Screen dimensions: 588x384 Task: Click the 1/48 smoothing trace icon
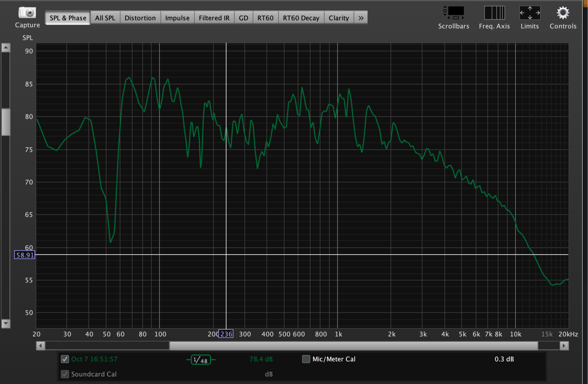tap(201, 360)
